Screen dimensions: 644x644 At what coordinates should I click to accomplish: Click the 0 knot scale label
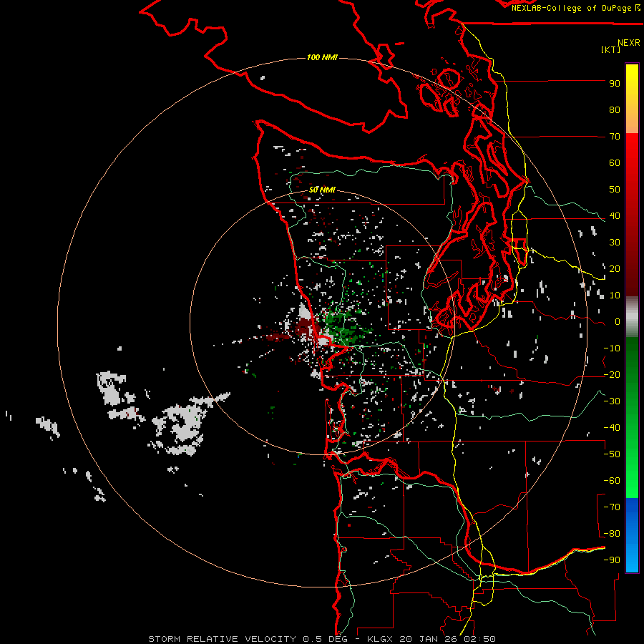pos(618,322)
